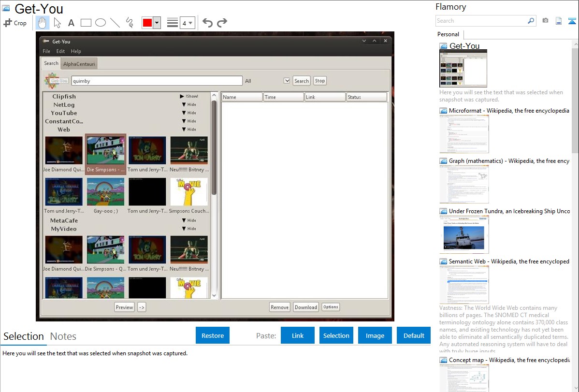
Task: Click the Flamory search magnifier icon
Action: 531,21
